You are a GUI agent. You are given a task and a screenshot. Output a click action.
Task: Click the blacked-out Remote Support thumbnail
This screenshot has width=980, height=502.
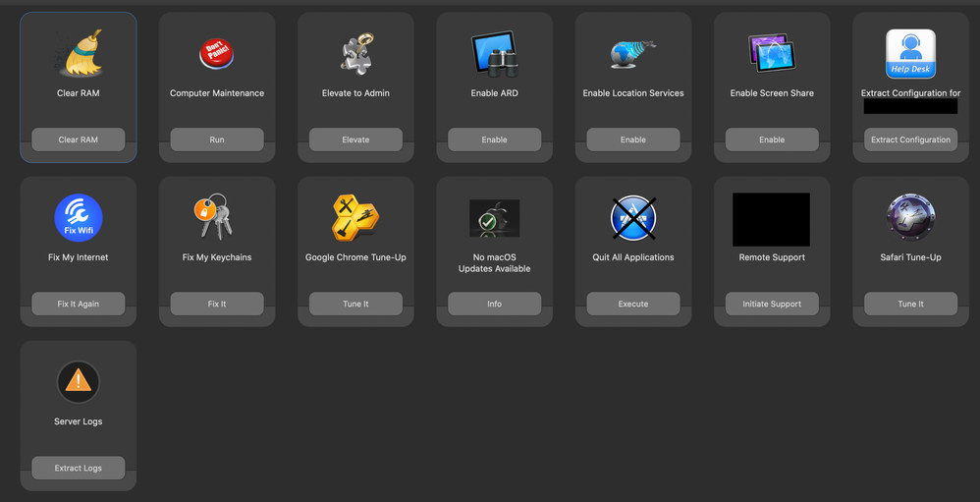tap(771, 219)
